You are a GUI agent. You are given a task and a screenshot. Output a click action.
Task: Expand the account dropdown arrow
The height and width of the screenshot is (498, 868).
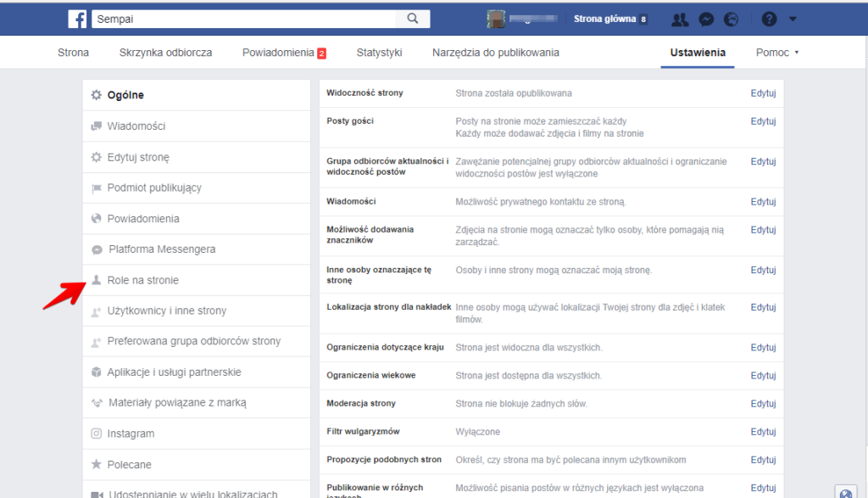(x=793, y=20)
